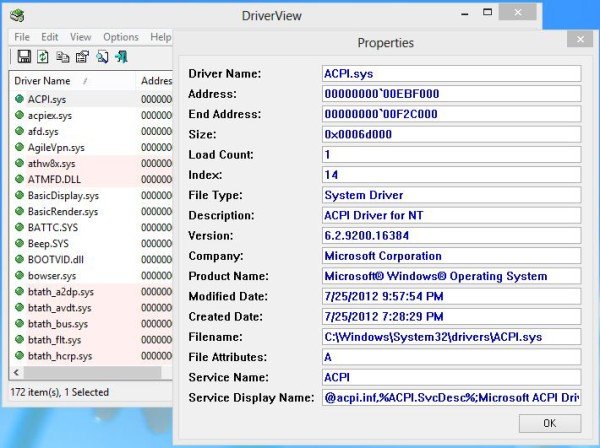This screenshot has width=600, height=448.
Task: Open the Edit menu
Action: (x=50, y=37)
